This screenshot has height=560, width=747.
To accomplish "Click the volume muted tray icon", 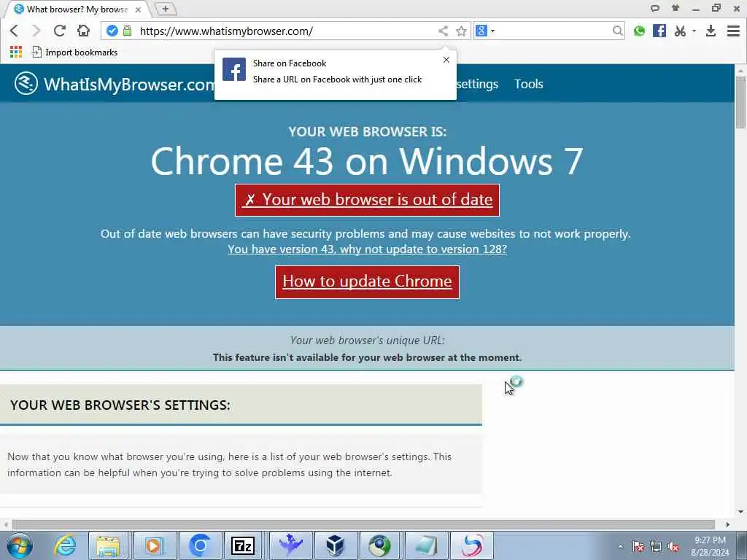I will [x=673, y=547].
